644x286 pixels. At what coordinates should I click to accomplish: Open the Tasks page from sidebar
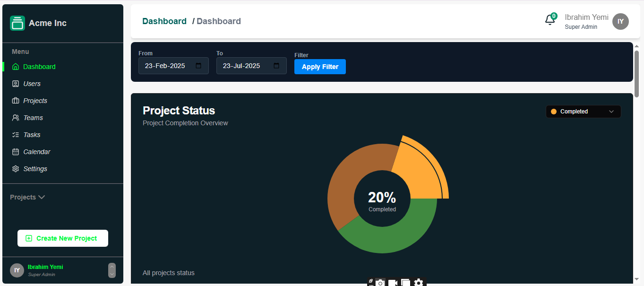click(32, 135)
